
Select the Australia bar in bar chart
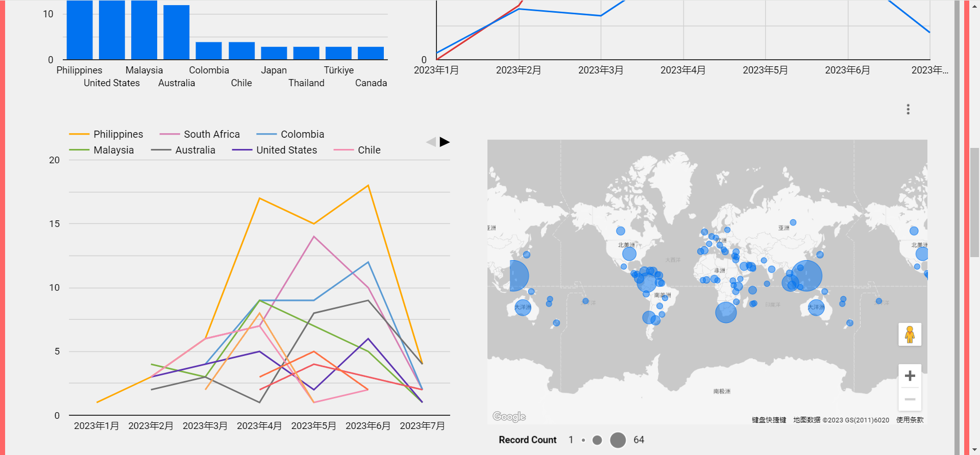[177, 32]
